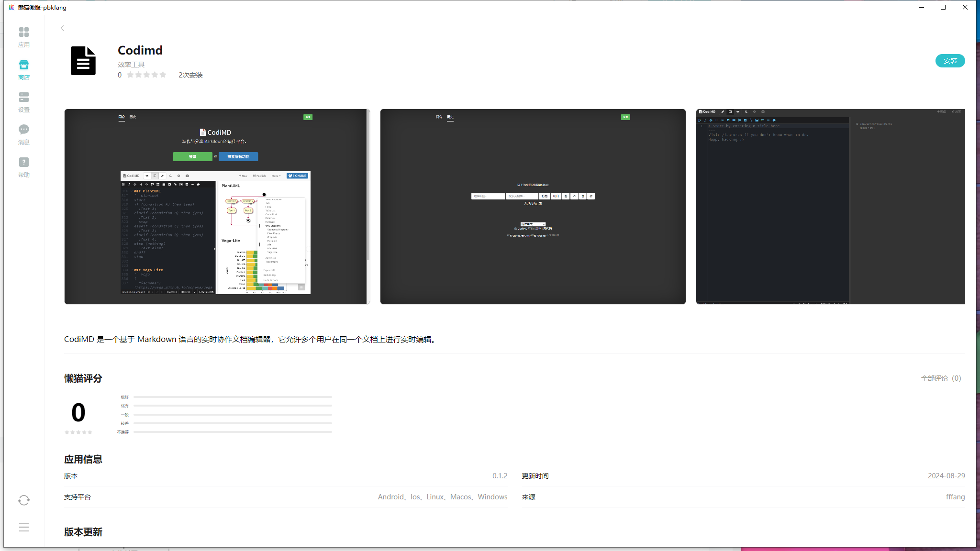The image size is (980, 551).
Task: Open the 商店 store section icon
Action: click(24, 70)
